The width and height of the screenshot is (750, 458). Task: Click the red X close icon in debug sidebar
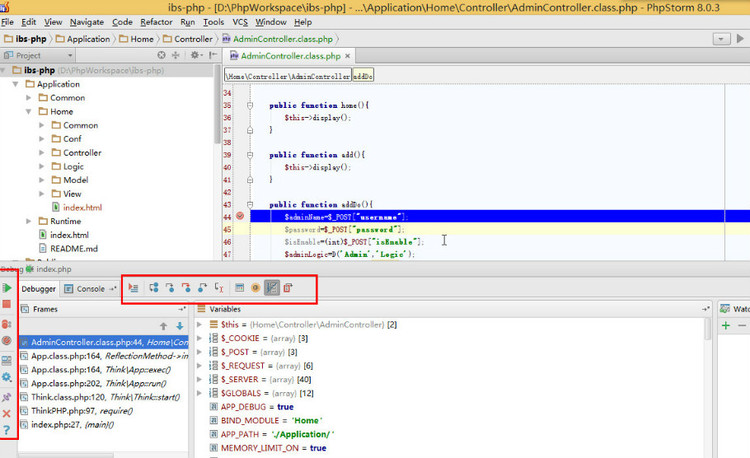tap(7, 413)
